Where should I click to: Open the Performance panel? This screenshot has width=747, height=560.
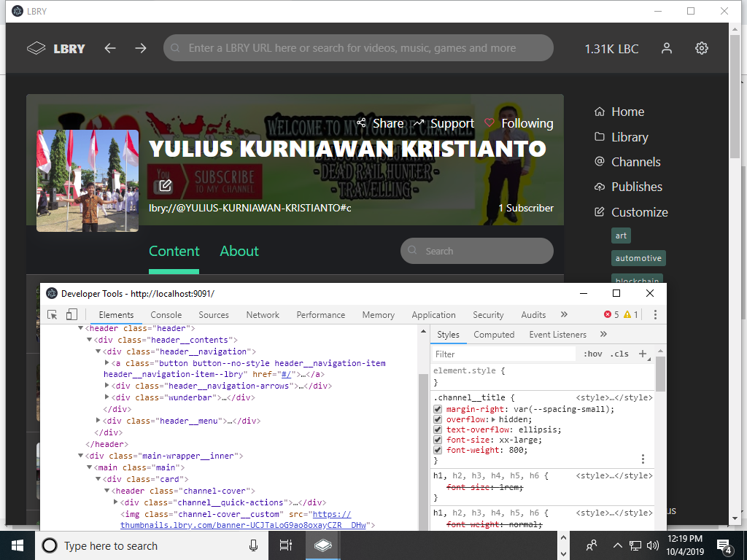(321, 315)
